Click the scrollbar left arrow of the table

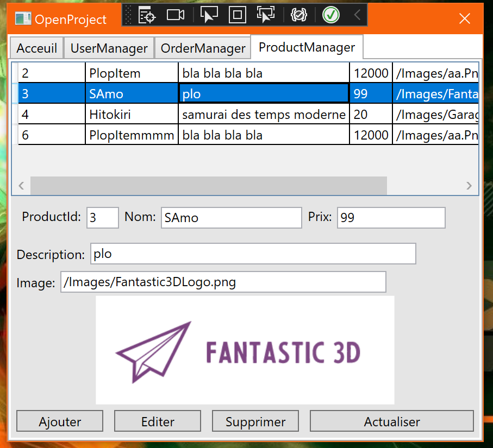(21, 185)
